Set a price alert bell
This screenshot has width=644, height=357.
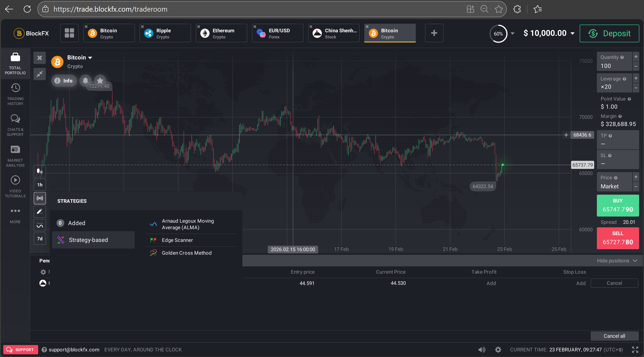[85, 80]
